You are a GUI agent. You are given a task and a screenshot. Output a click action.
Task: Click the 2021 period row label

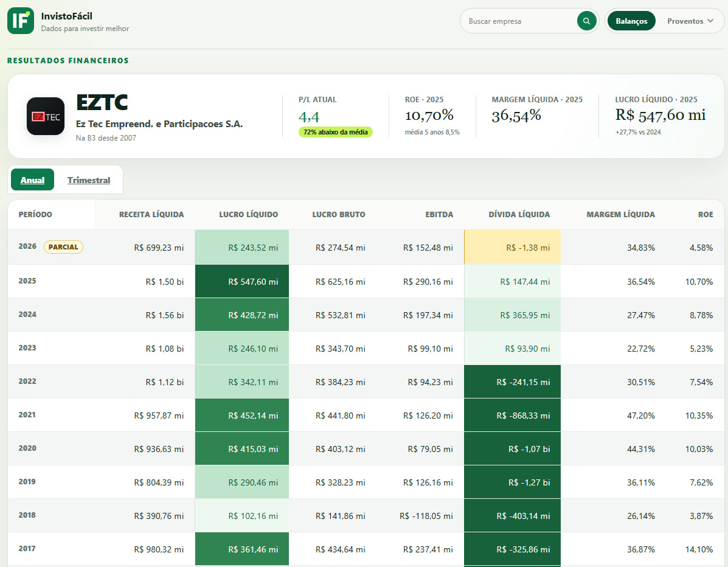pyautogui.click(x=27, y=415)
